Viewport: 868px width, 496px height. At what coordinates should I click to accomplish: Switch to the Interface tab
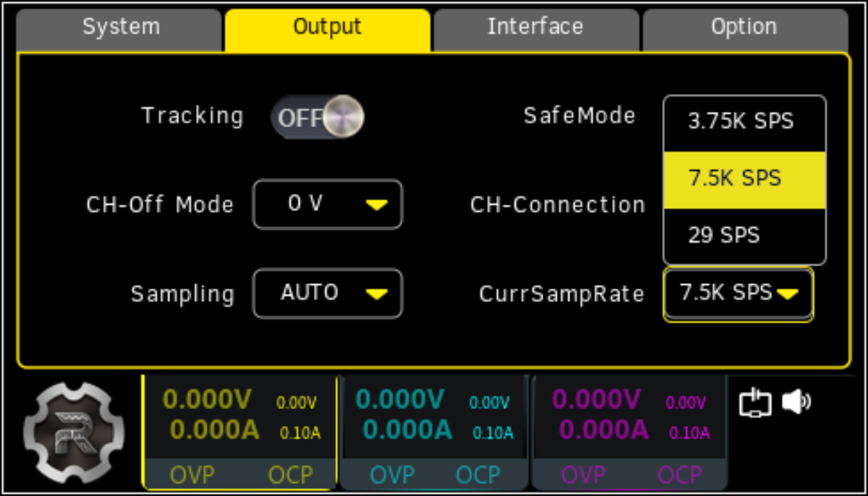(x=535, y=29)
